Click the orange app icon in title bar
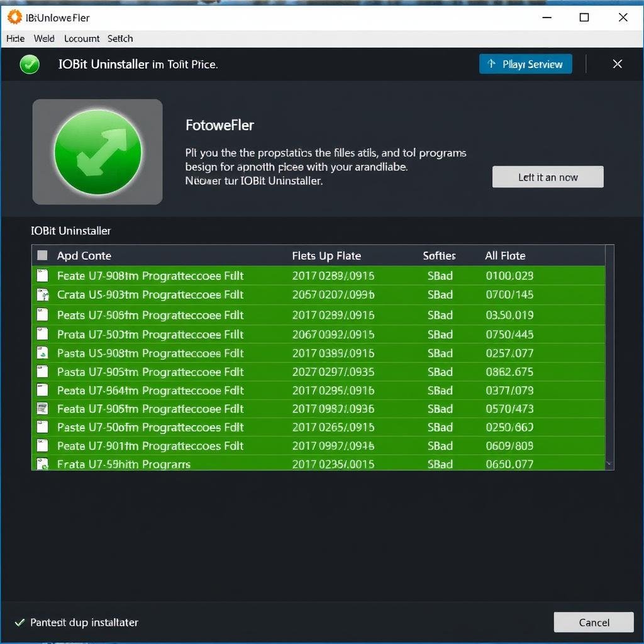644x644 pixels. click(x=14, y=17)
